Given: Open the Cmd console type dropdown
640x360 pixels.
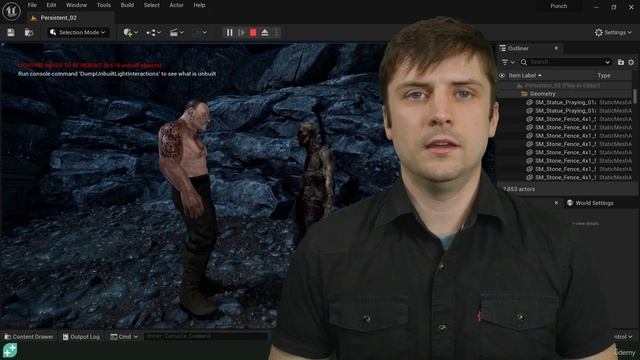Looking at the screenshot, I should coord(124,337).
